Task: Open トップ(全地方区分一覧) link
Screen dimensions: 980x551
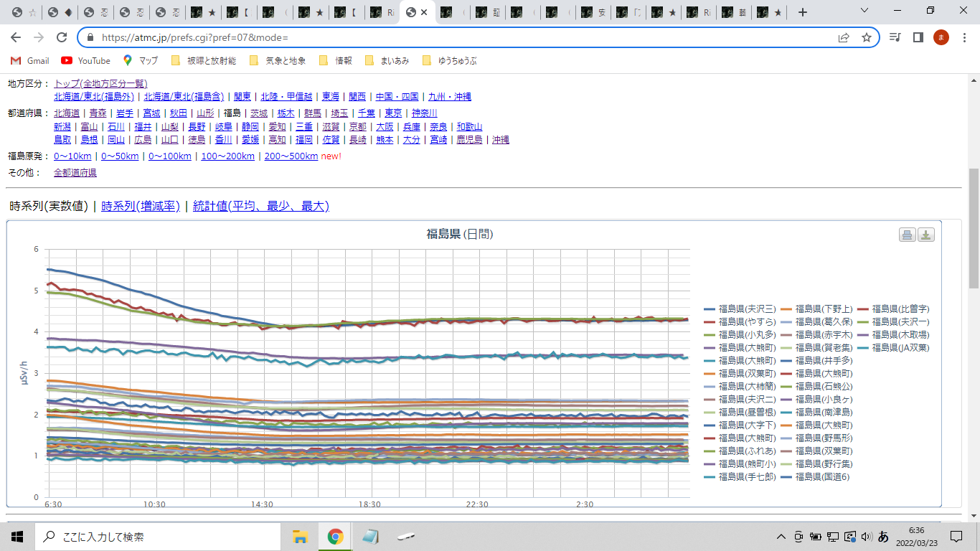Action: (x=100, y=83)
